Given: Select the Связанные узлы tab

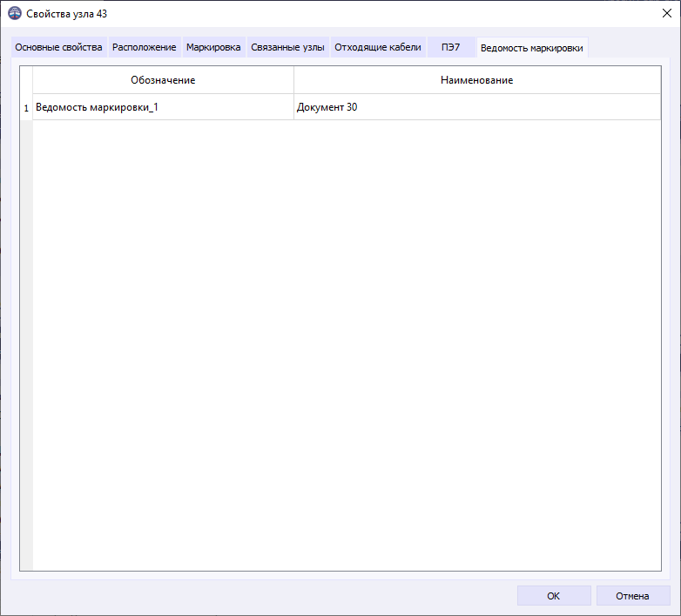Looking at the screenshot, I should click(287, 48).
